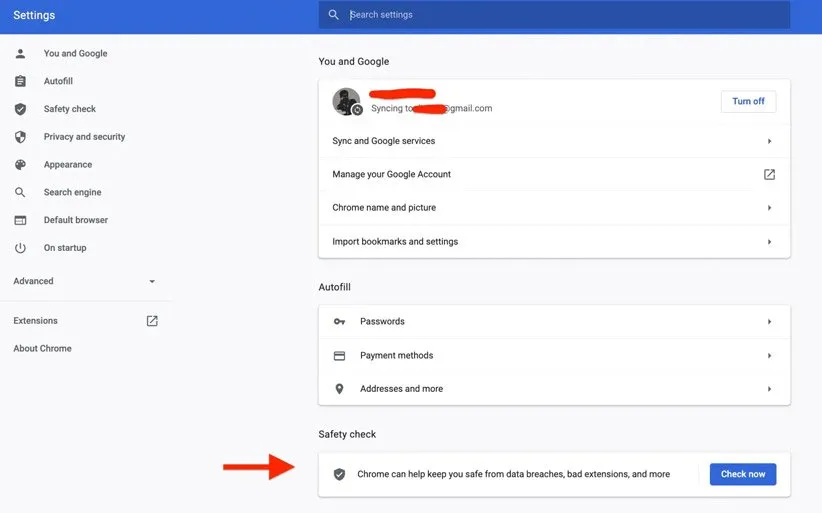This screenshot has width=822, height=513.
Task: Click the Search settings input field
Action: pos(560,15)
